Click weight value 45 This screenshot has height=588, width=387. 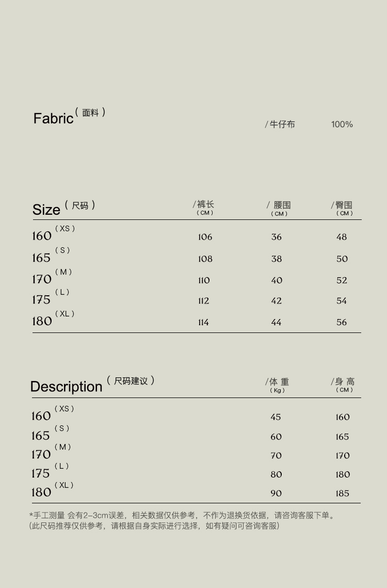[x=276, y=417]
